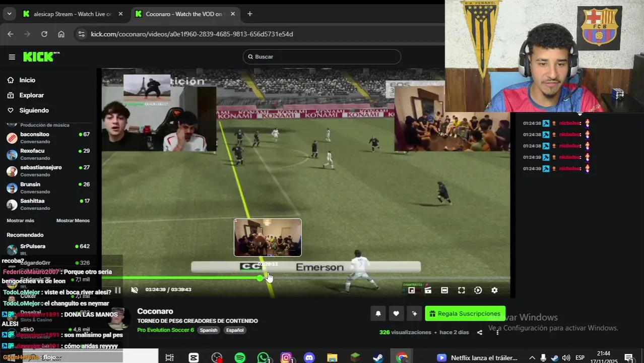Viewport: 644px width, 363px height.
Task: Click the create clip icon in player
Action: pos(428,290)
